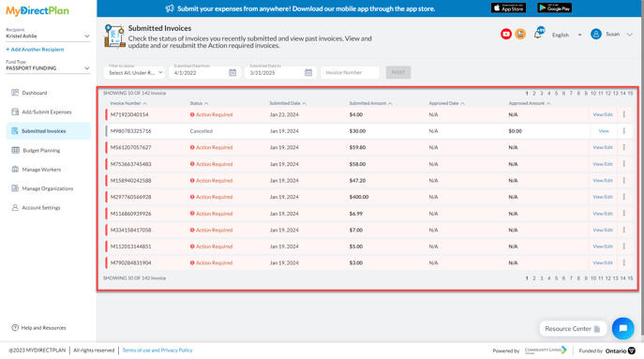
Task: Open the App Store download badge
Action: click(x=508, y=7)
